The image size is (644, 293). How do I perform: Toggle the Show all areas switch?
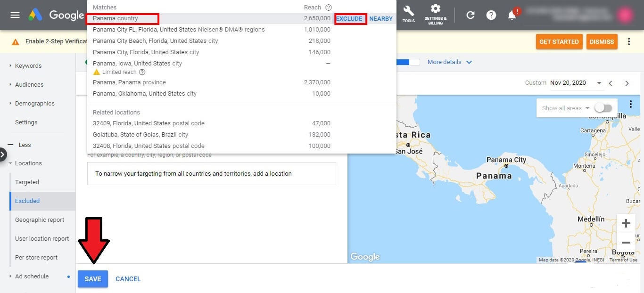(x=603, y=108)
